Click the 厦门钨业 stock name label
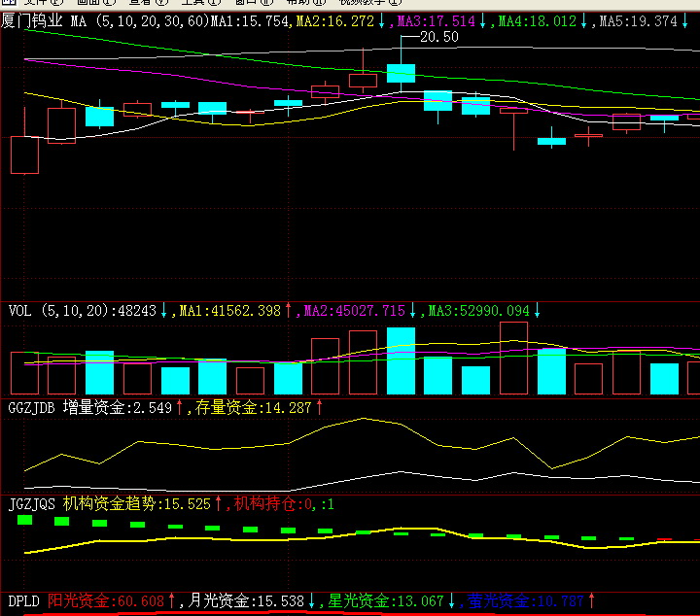 click(x=32, y=20)
